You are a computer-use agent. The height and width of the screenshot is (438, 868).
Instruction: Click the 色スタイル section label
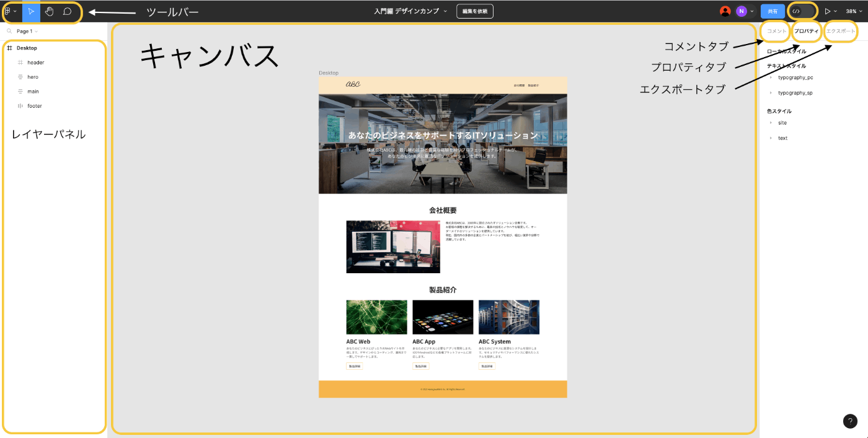pyautogui.click(x=779, y=112)
